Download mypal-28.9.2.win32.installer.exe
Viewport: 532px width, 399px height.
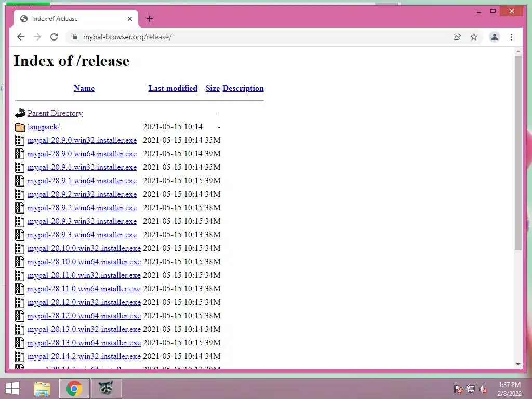point(82,194)
